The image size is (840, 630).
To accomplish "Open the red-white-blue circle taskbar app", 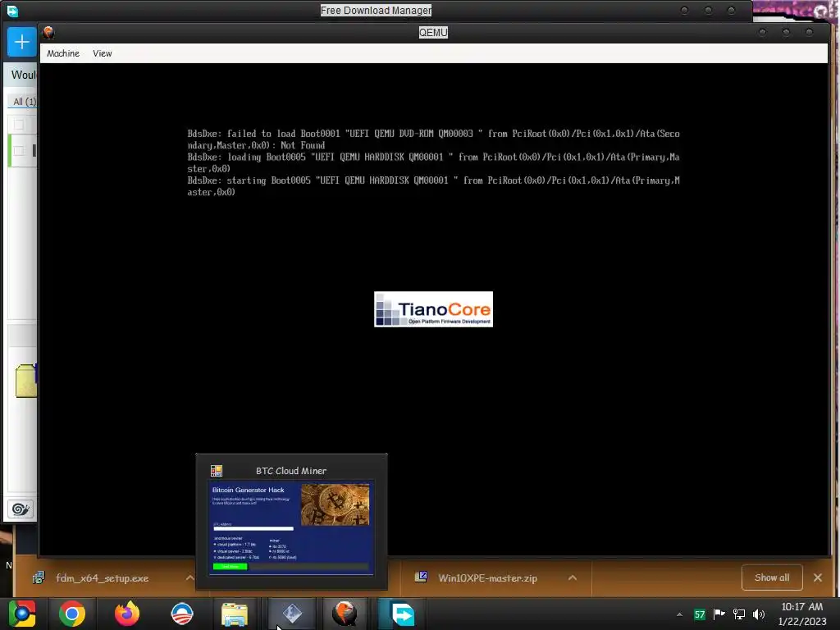I will pyautogui.click(x=181, y=614).
